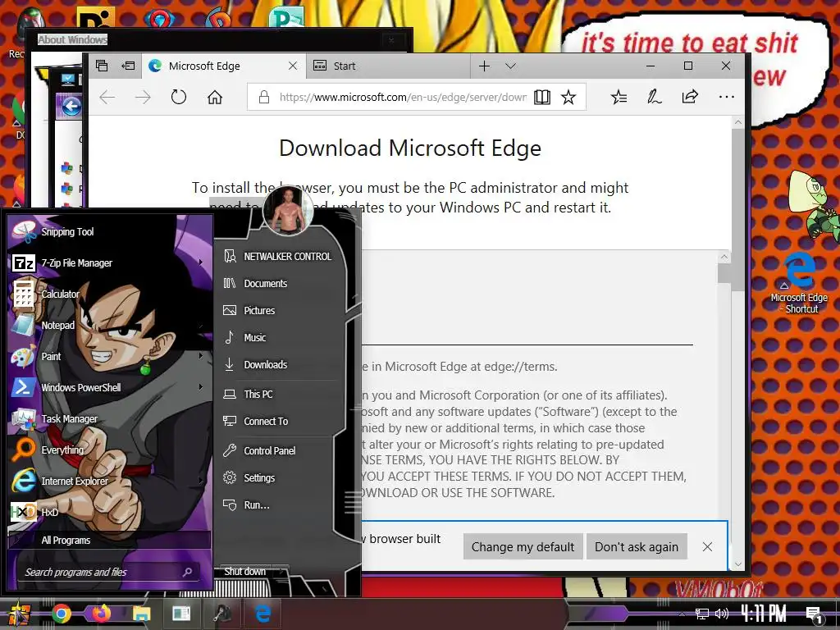
Task: Click Don't ask again button
Action: pyautogui.click(x=637, y=546)
